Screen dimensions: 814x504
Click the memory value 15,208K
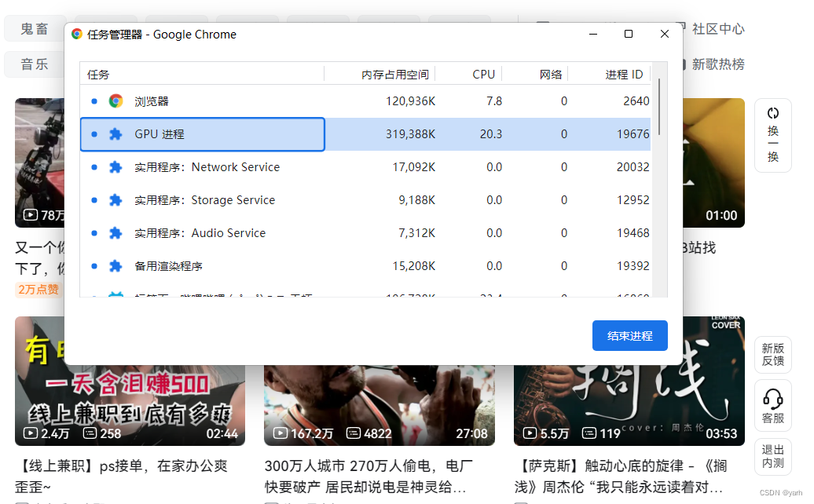(414, 266)
